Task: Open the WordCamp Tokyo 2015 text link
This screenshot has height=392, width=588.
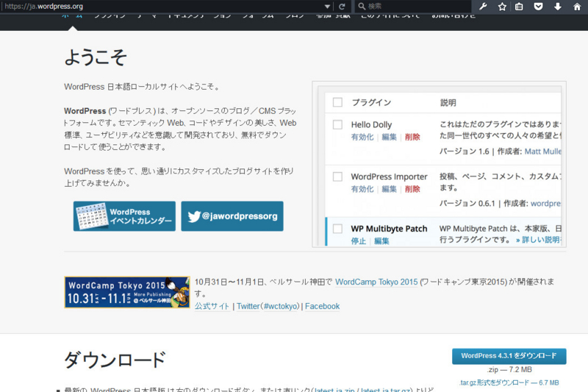Action: 376,282
